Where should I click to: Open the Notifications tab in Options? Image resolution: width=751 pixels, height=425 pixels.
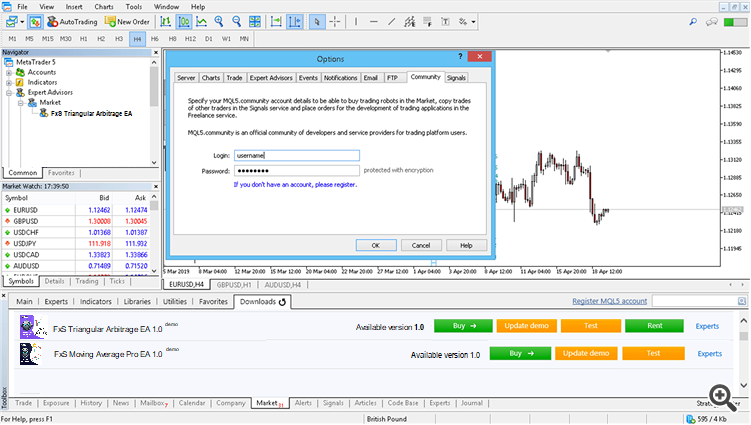click(x=340, y=78)
